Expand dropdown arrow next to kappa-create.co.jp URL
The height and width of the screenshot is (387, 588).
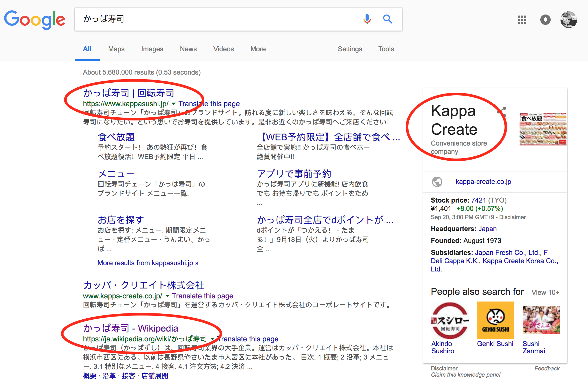coord(167,296)
